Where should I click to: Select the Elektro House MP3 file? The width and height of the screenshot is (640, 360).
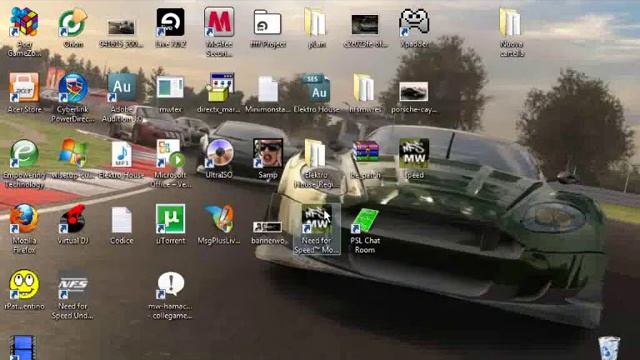tap(122, 154)
